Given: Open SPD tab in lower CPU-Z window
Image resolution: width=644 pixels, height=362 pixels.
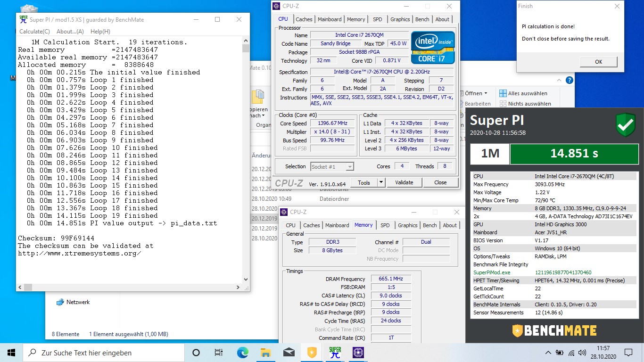Looking at the screenshot, I should tap(385, 225).
